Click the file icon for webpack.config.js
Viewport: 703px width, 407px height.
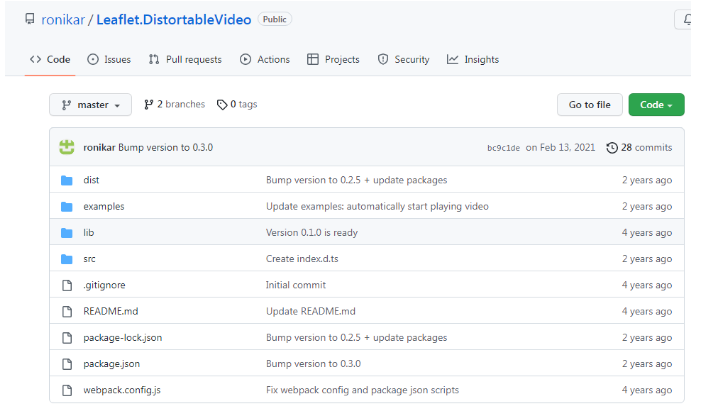pyautogui.click(x=67, y=390)
